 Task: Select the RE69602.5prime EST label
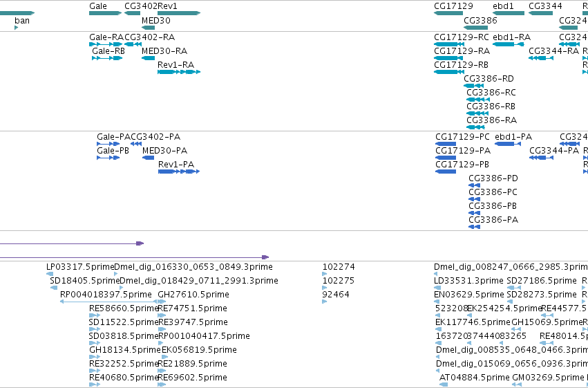(x=193, y=378)
